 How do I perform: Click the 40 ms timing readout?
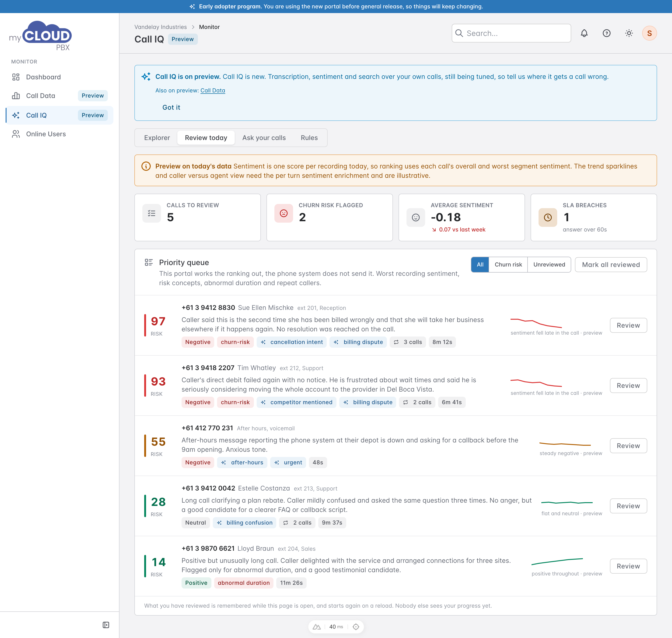336,627
